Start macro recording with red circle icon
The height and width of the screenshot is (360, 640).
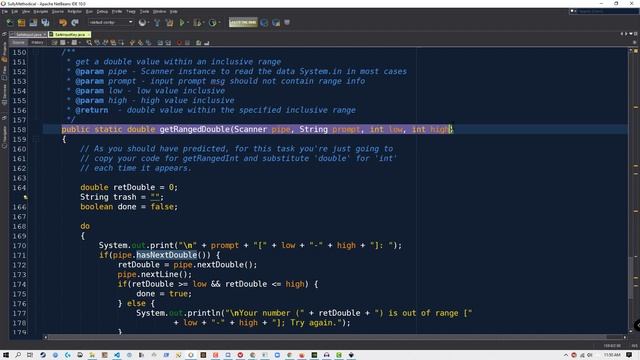coord(179,42)
